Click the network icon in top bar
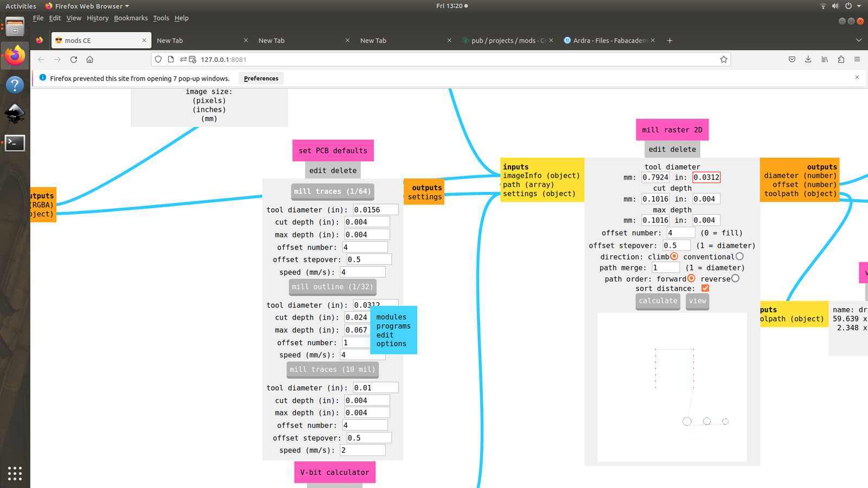This screenshot has width=868, height=488. 823,6
